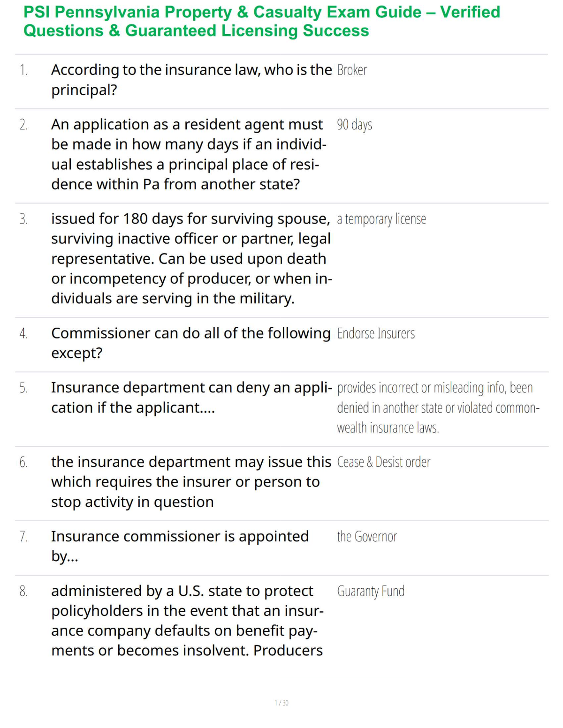Click the answer 'Broker'

(x=352, y=70)
